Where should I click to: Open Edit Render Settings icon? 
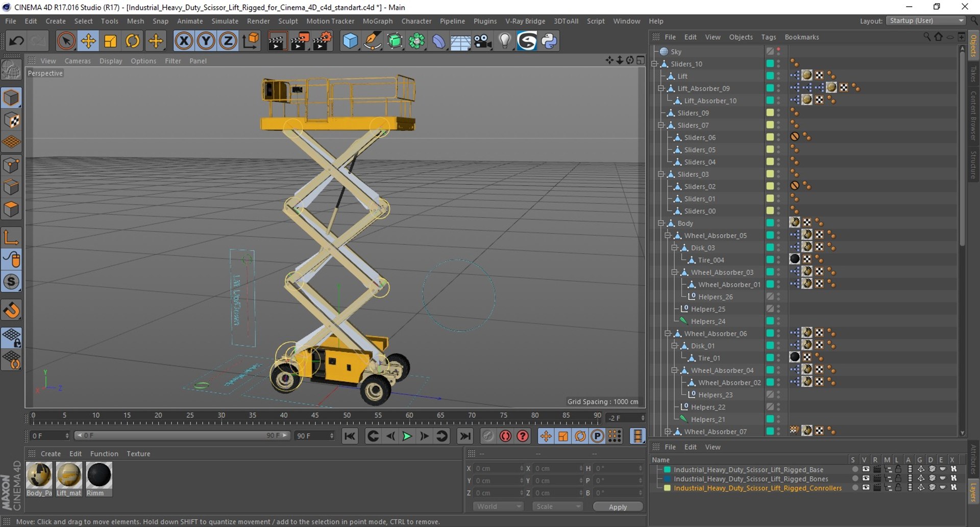[322, 41]
